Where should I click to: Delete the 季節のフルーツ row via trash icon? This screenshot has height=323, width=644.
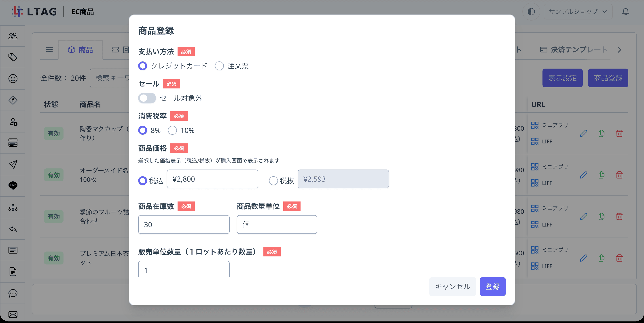tap(619, 216)
